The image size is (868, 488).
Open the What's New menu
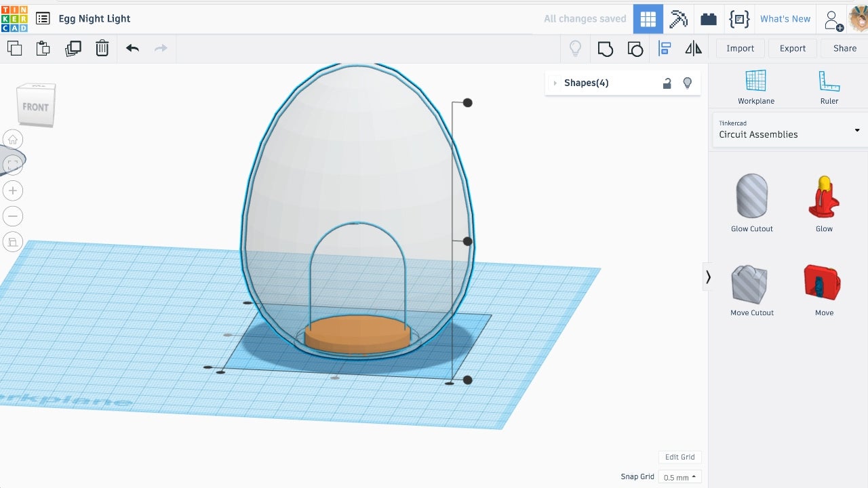(x=785, y=19)
